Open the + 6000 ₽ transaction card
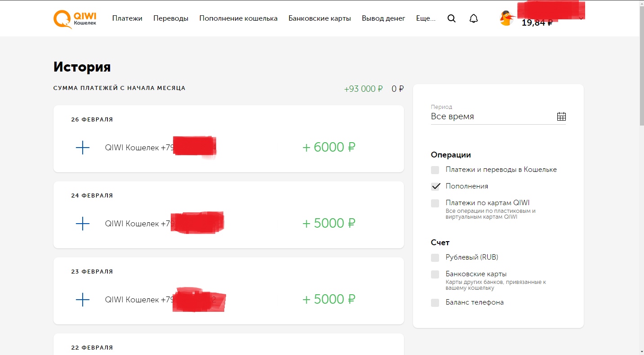Screen dimensions: 644x355 click(229, 139)
